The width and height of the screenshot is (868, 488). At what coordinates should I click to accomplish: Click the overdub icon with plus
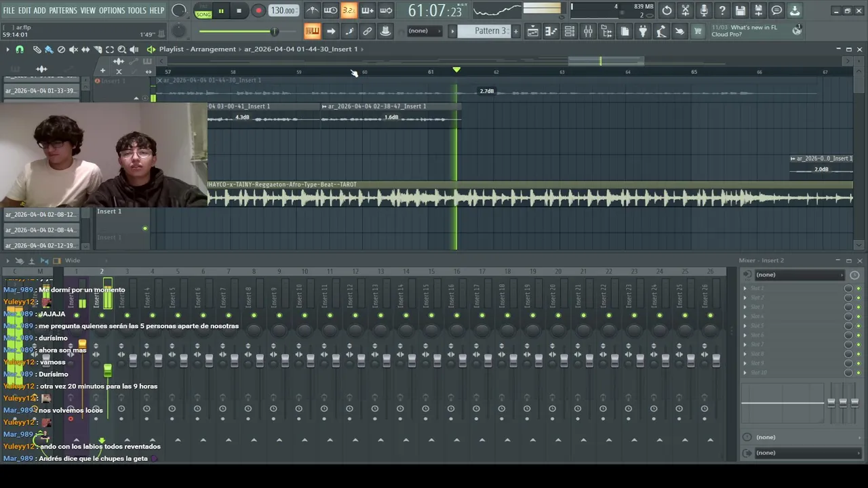(x=367, y=10)
